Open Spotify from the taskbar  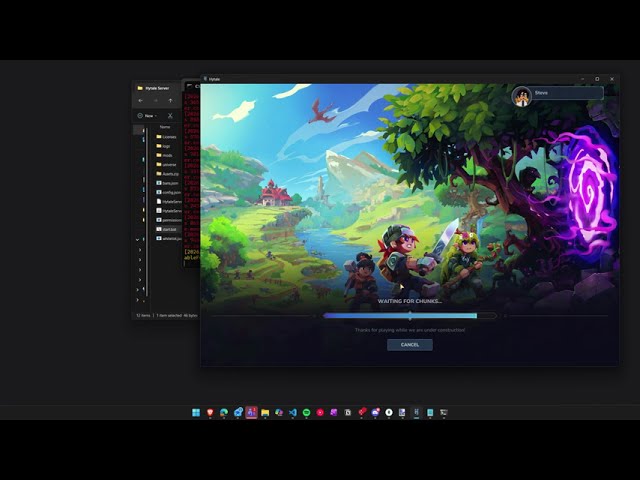(x=307, y=413)
